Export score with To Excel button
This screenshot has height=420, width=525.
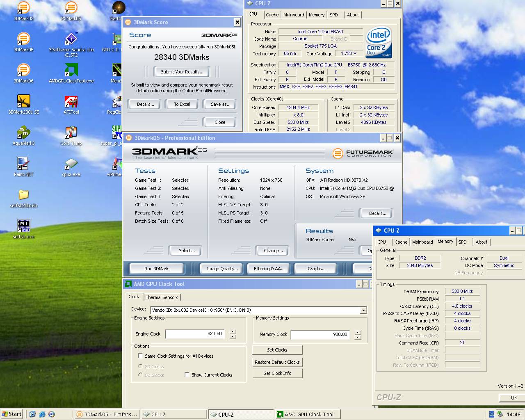pos(182,104)
